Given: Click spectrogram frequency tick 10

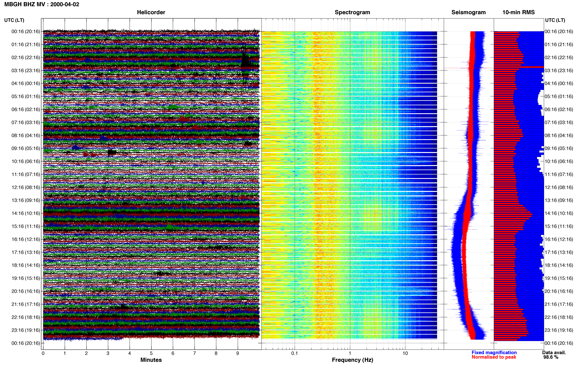Looking at the screenshot, I should coord(405,353).
